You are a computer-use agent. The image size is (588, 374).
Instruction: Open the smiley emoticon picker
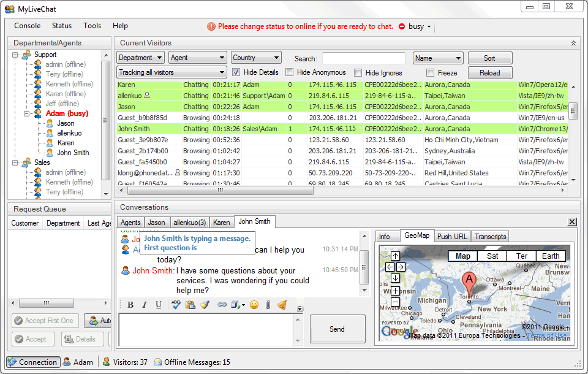coord(254,305)
